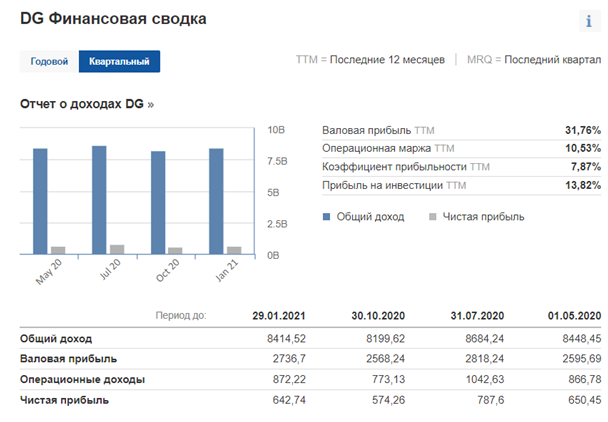This screenshot has height=422, width=608.
Task: Click the 866,78 cell
Action: click(x=585, y=379)
